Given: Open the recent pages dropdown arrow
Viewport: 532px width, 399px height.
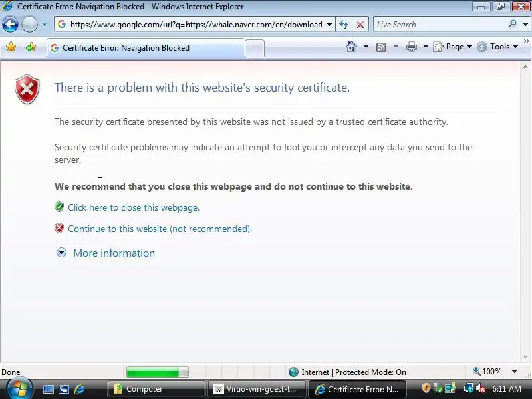Looking at the screenshot, I should coord(44,25).
